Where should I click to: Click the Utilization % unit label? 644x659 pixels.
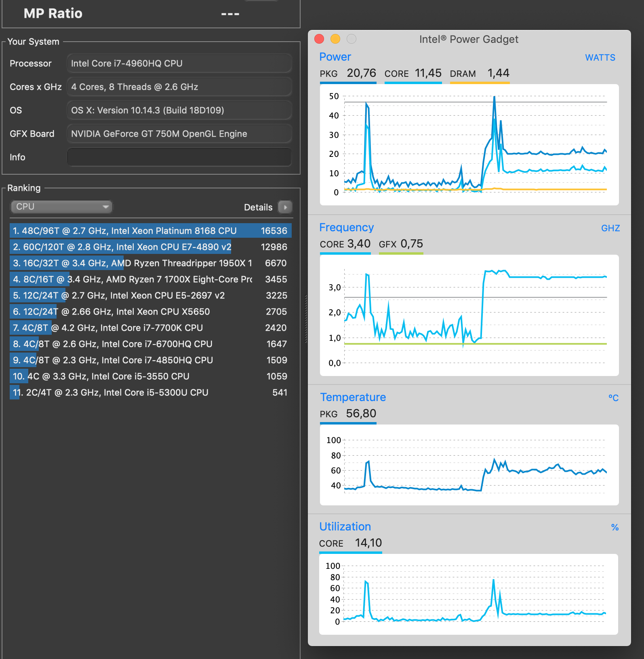pos(615,527)
